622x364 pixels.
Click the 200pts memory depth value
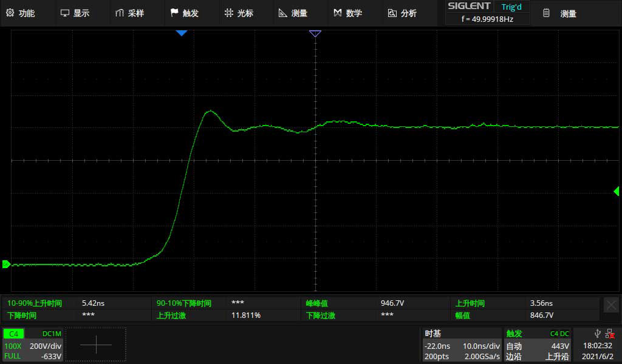[436, 357]
